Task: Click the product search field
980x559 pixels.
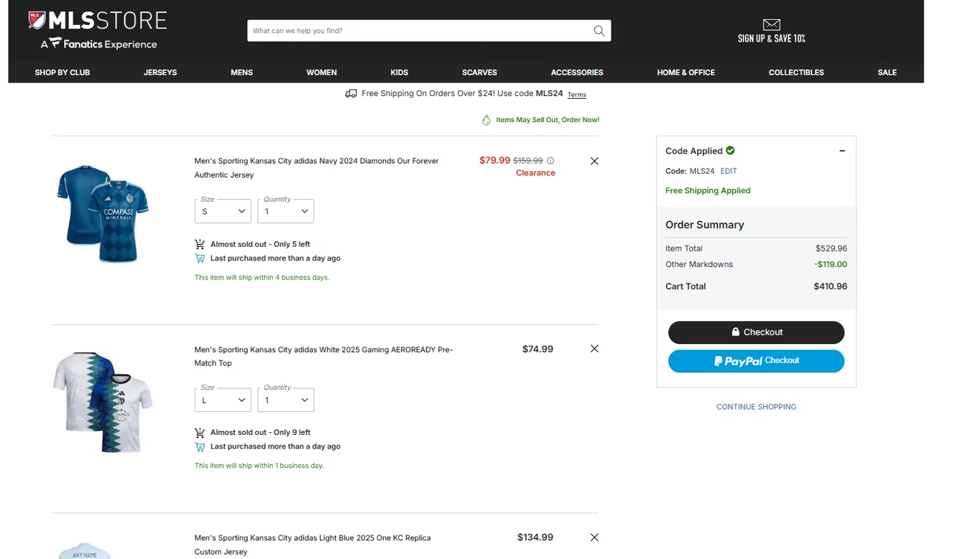Action: (418, 31)
